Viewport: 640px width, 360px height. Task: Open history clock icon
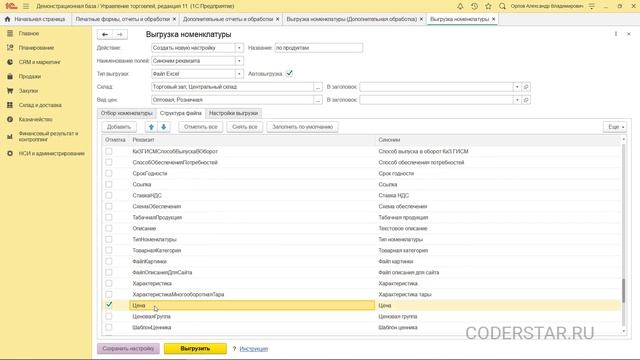point(474,6)
